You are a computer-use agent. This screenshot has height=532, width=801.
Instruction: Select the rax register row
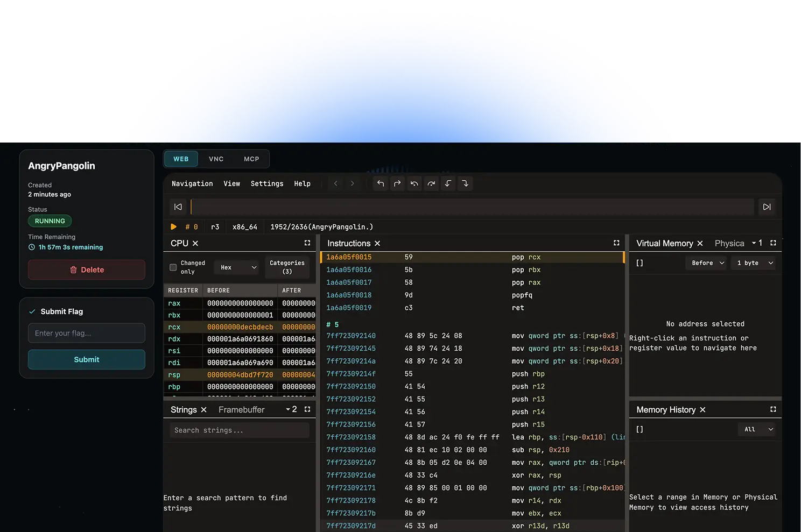240,303
